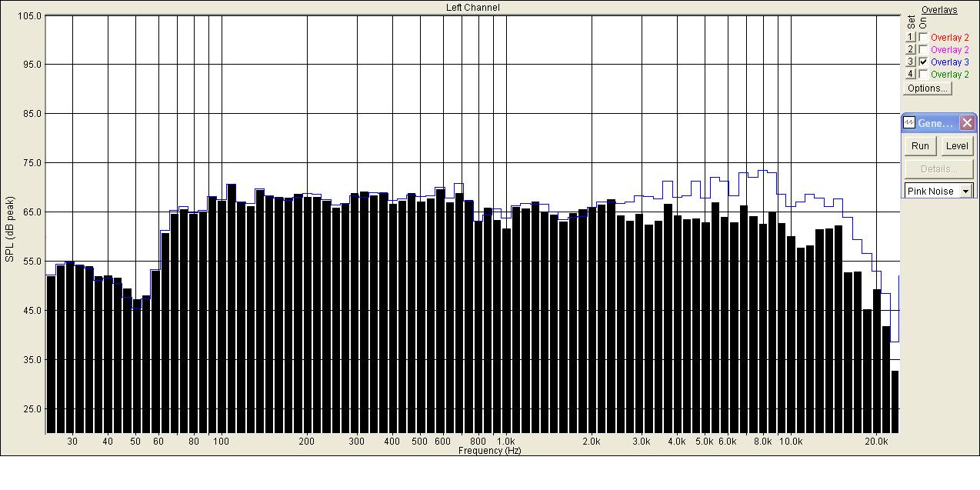980x490 pixels.
Task: Click the Set 1 overlay button
Action: click(x=911, y=38)
